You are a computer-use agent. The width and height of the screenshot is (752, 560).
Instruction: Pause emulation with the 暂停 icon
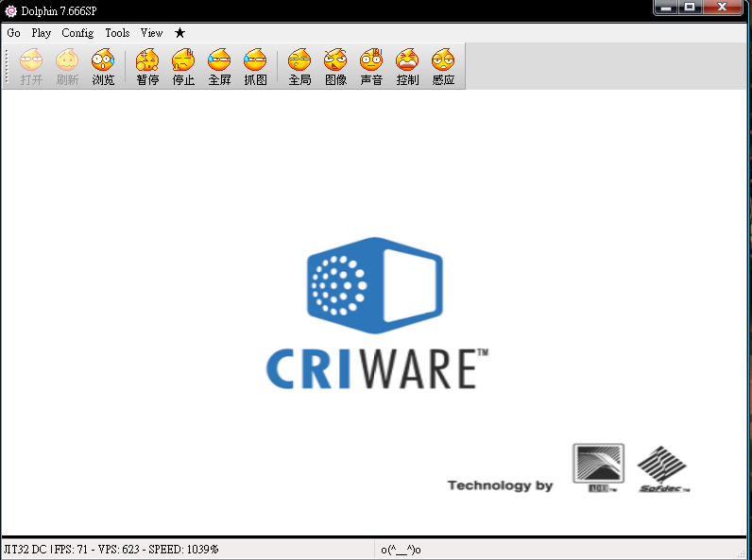[x=147, y=67]
